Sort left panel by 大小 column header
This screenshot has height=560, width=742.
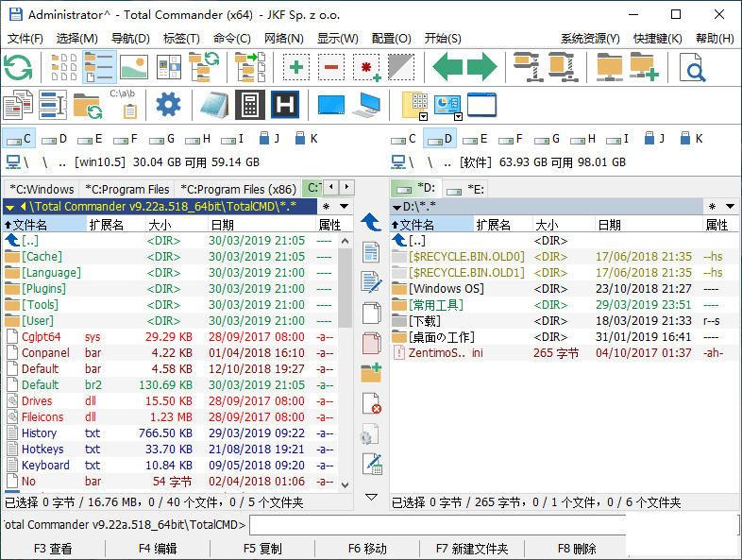pyautogui.click(x=176, y=225)
